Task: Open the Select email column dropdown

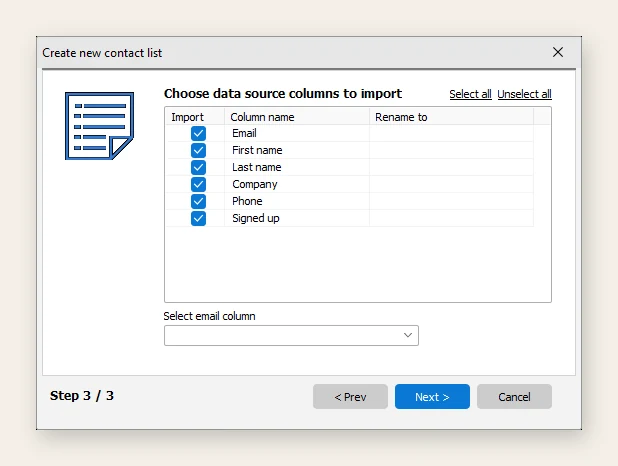Action: tap(291, 336)
